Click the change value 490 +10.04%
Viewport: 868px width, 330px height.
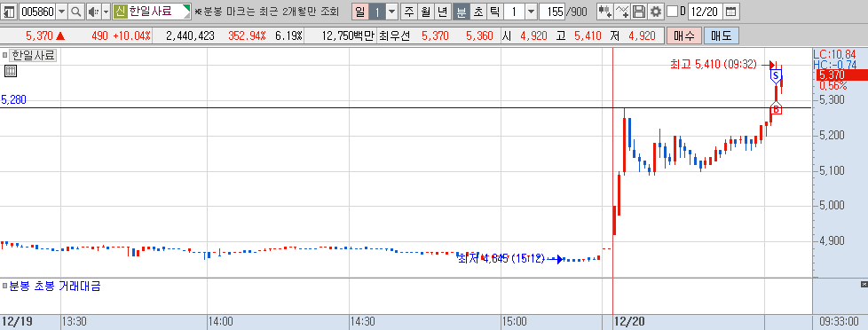(x=122, y=36)
